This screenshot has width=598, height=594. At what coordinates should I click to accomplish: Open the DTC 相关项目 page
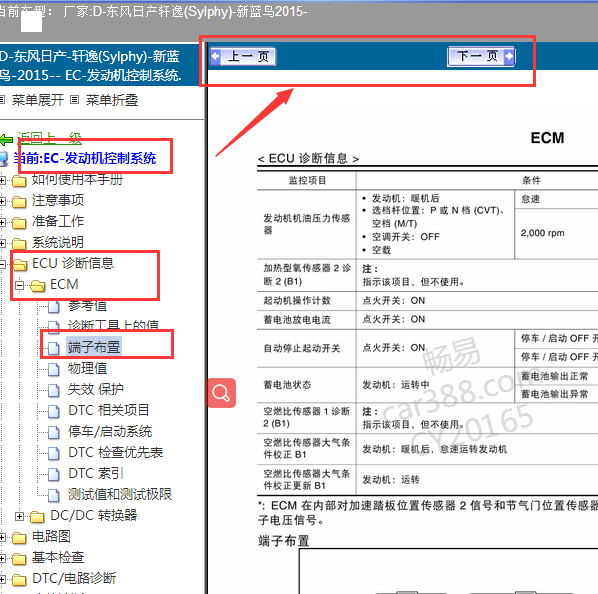[x=108, y=410]
